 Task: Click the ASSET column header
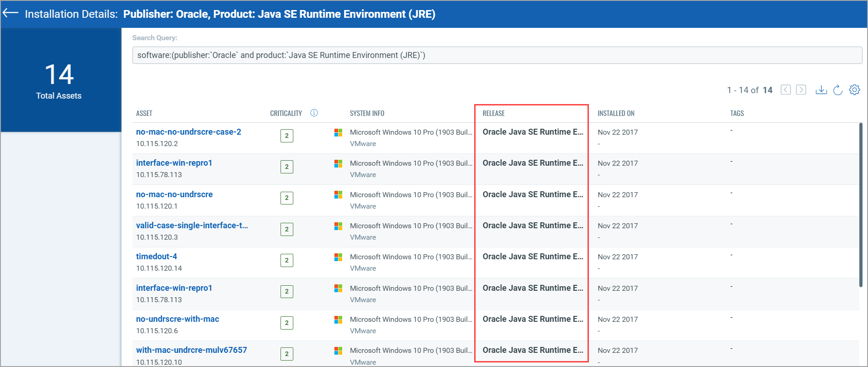(144, 113)
